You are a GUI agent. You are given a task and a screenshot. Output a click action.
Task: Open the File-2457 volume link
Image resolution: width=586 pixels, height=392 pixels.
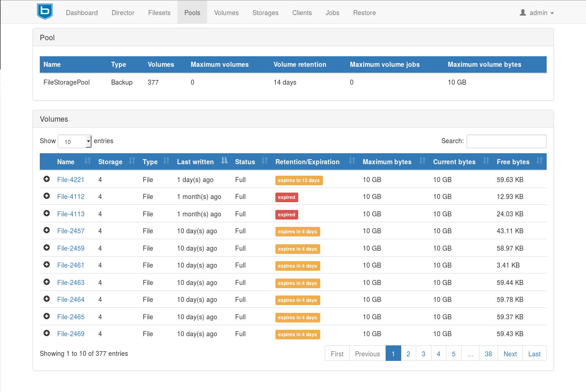coord(71,231)
